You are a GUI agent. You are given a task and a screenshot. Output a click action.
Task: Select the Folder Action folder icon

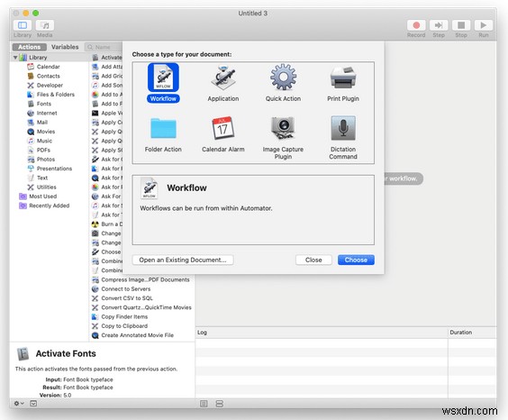[x=163, y=128]
